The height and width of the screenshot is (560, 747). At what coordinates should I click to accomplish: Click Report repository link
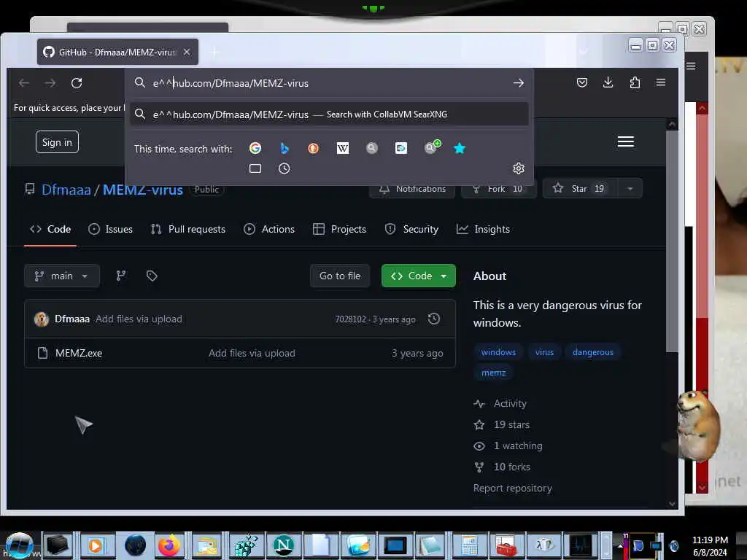coord(513,488)
